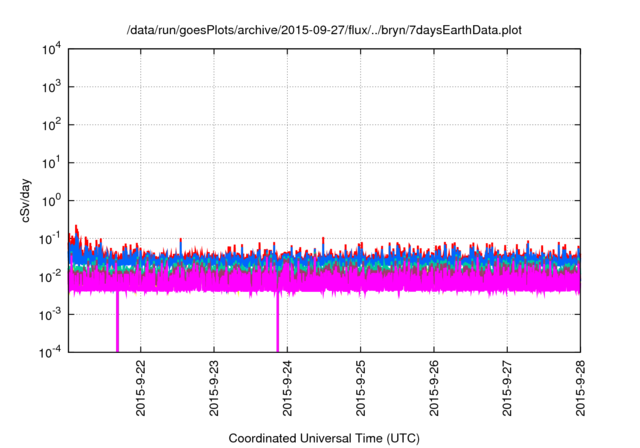Screen dimensions: 640x448
Task: Click the 2015-9-28 date label
Action: pyautogui.click(x=580, y=388)
